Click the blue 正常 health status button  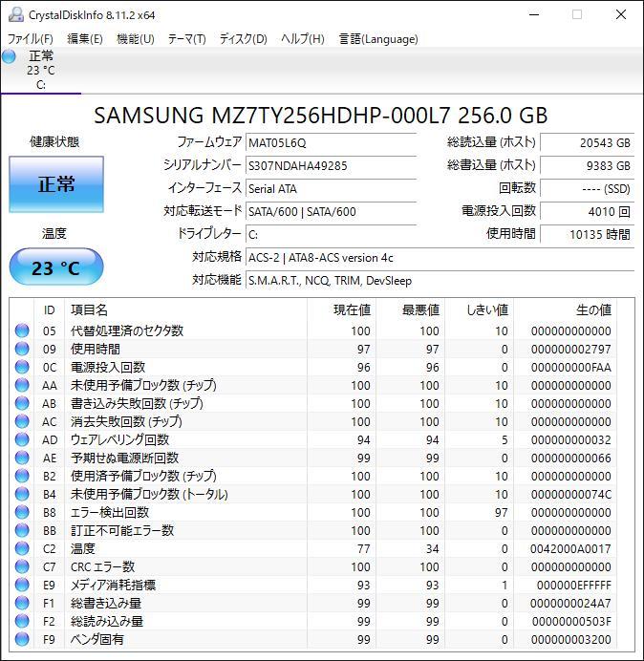[x=56, y=184]
